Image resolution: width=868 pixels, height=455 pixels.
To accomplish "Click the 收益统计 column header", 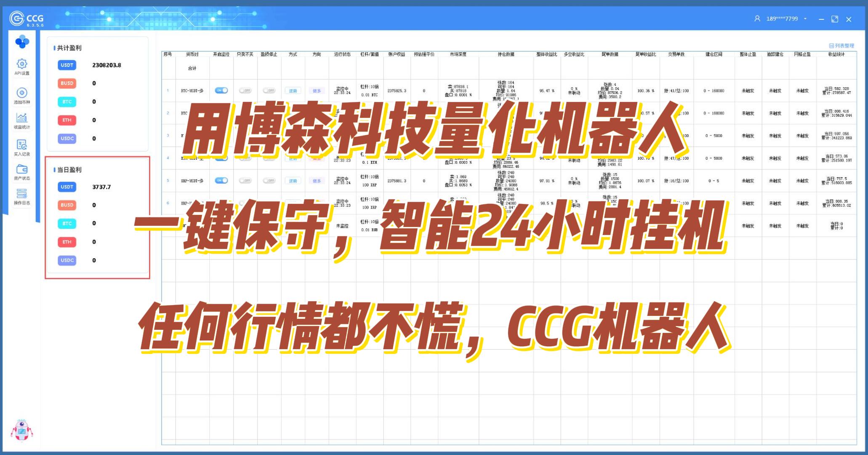I will tap(836, 54).
